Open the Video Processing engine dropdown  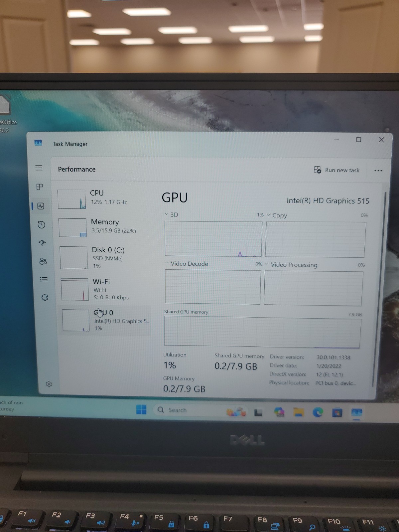pos(292,265)
